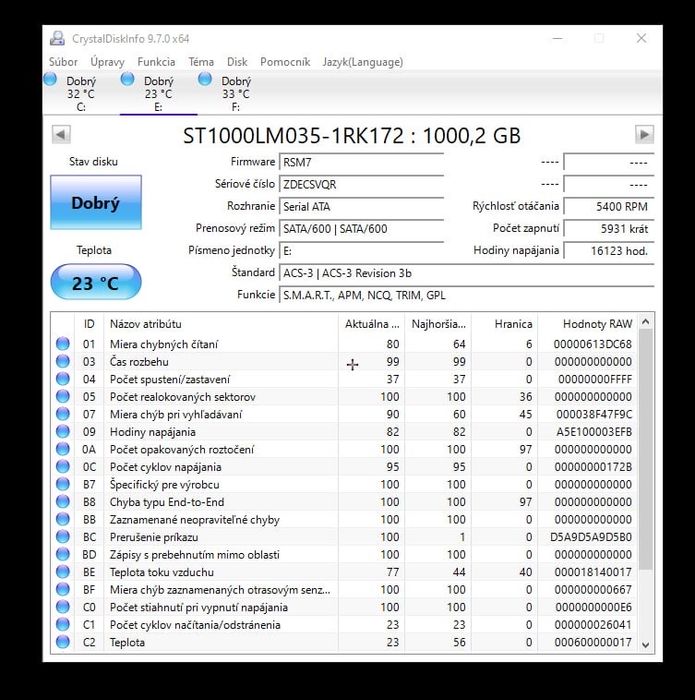The width and height of the screenshot is (695, 700).
Task: Select drive E: tab showing 23 °C
Action: tap(158, 94)
